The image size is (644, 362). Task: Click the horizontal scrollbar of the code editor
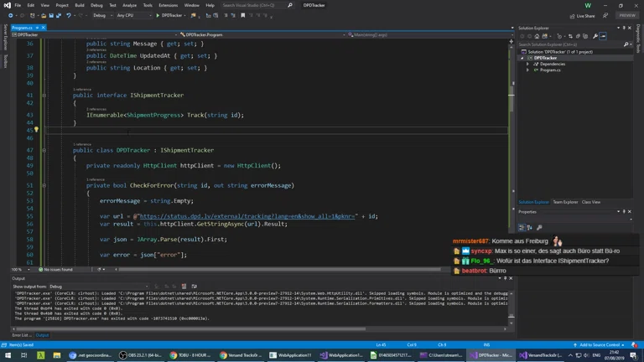tap(277, 270)
